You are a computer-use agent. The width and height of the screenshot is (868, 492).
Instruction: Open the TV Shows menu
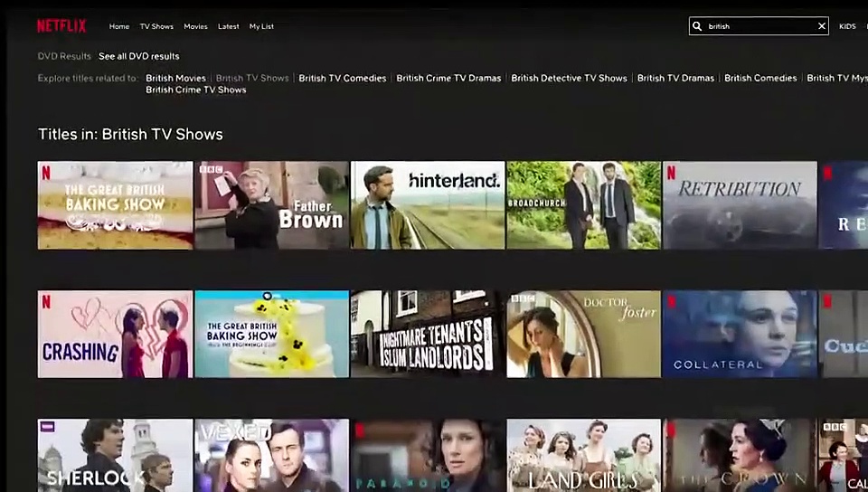point(156,26)
